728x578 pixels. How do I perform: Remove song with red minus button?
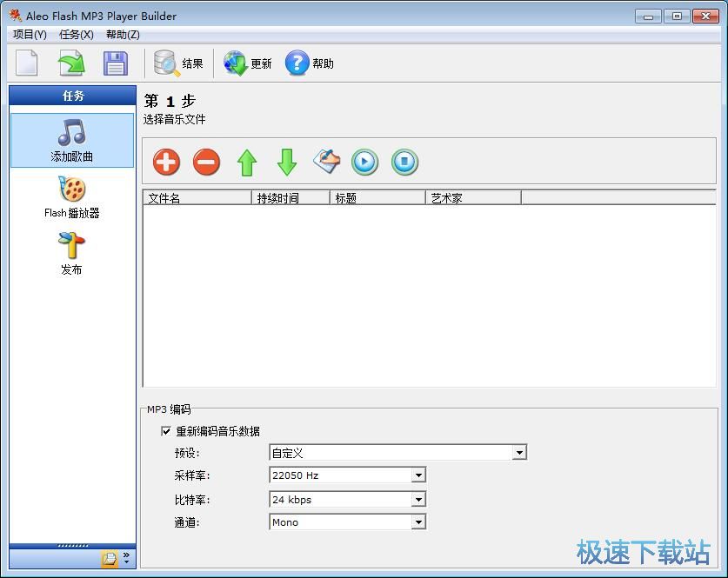click(x=206, y=163)
